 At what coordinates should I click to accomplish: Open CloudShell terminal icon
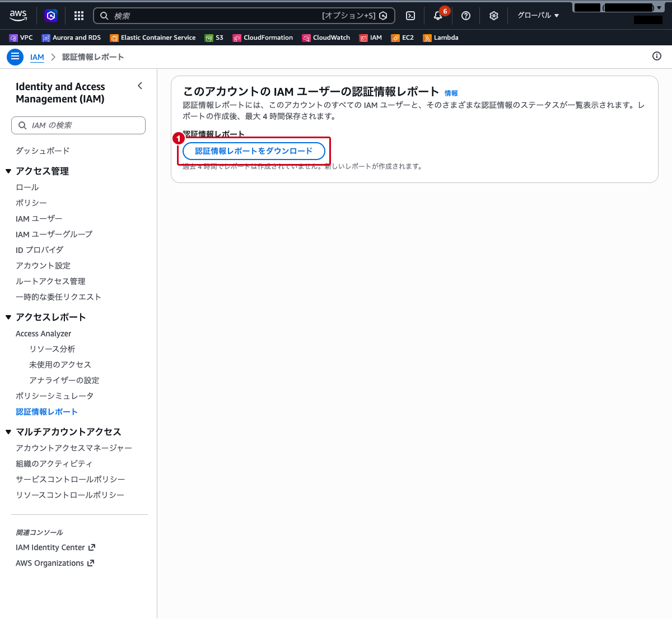pos(410,16)
